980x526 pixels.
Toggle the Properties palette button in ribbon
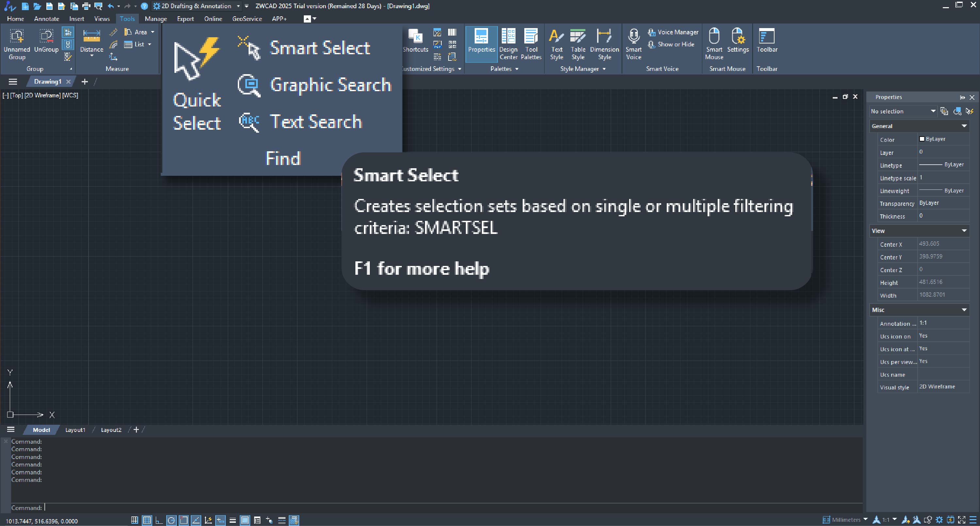tap(481, 44)
